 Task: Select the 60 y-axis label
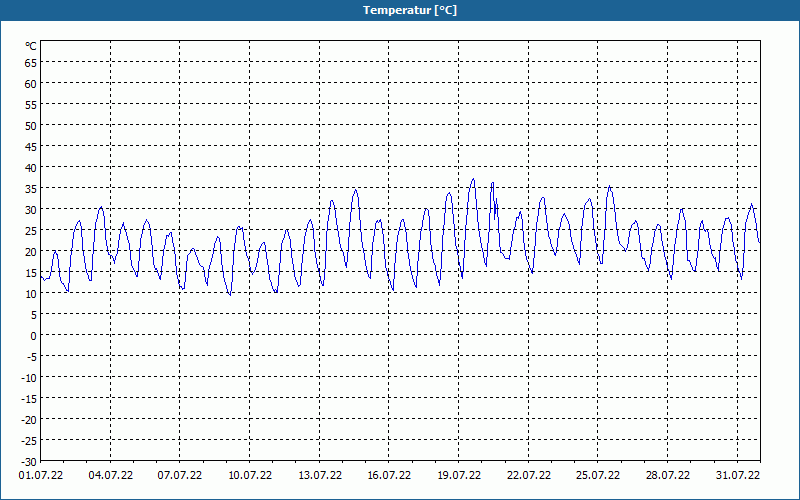31,84
